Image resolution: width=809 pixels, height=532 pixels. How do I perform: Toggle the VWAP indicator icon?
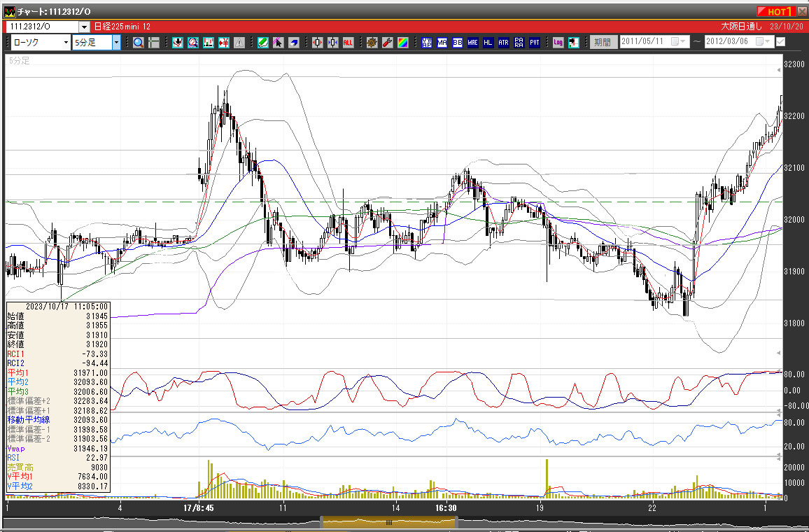427,43
